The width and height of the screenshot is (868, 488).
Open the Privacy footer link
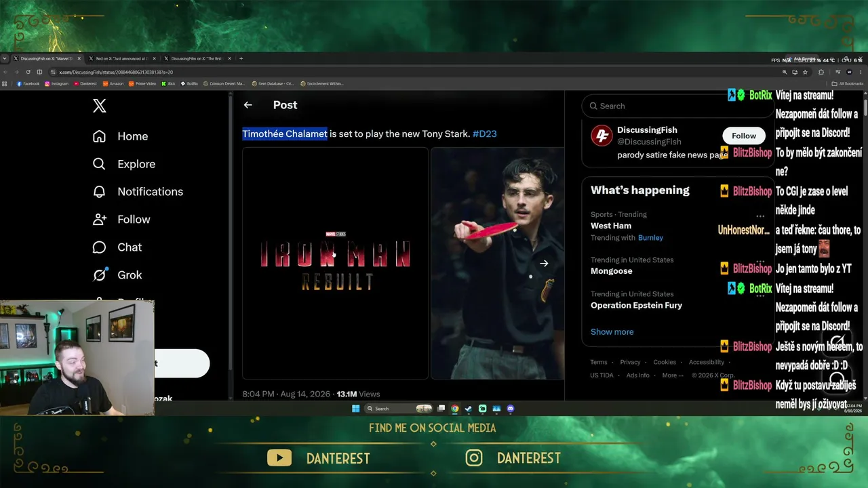tap(630, 362)
